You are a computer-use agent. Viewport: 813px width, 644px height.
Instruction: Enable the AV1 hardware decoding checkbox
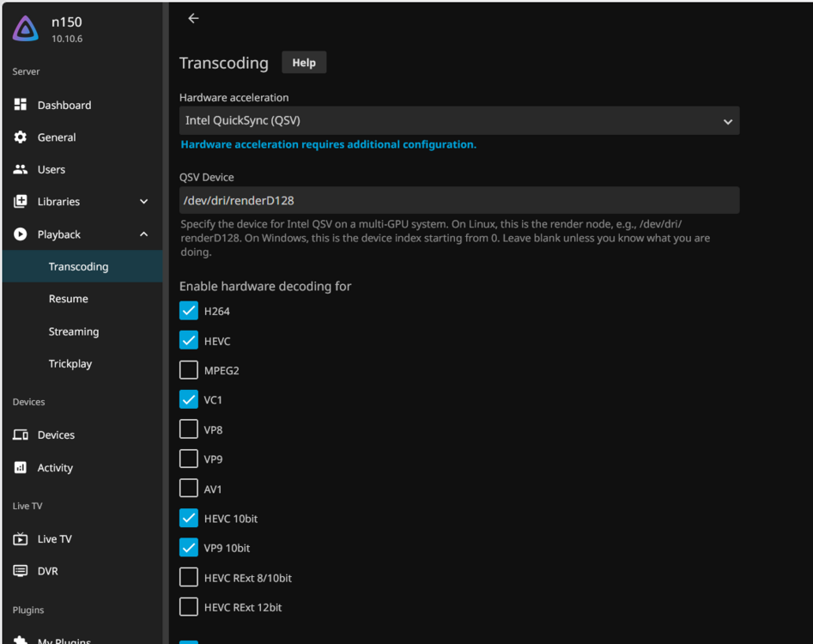click(189, 488)
